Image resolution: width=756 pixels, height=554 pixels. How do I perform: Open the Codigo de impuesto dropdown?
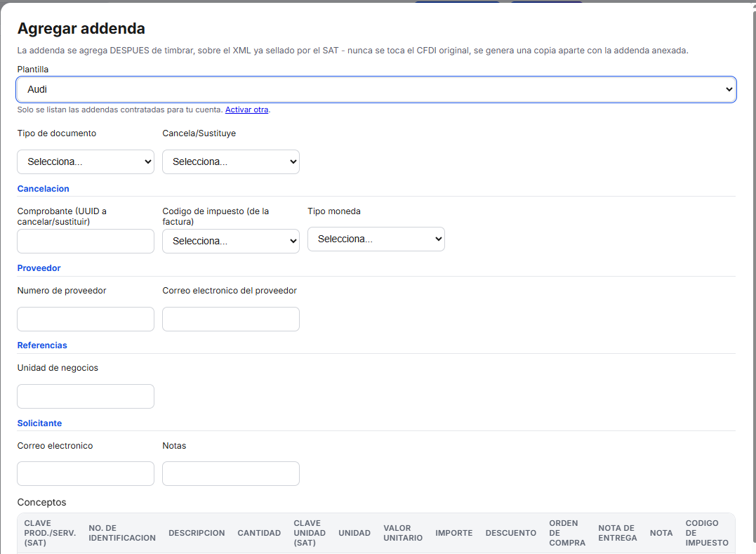pyautogui.click(x=230, y=241)
